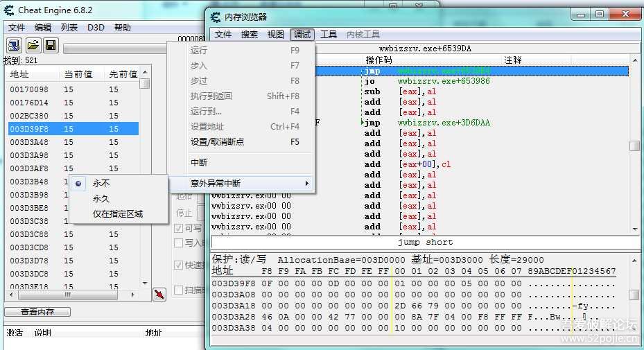Click the red arrow add-address icon

159,294
